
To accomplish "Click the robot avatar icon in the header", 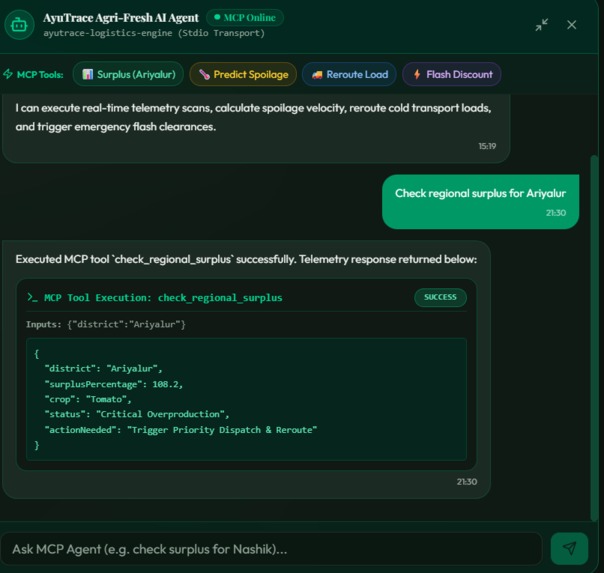I will coord(19,25).
